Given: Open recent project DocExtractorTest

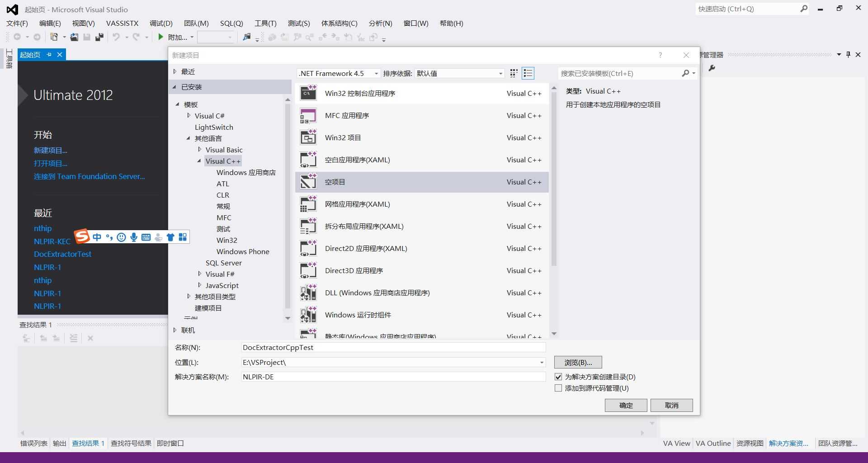Looking at the screenshot, I should click(x=62, y=254).
